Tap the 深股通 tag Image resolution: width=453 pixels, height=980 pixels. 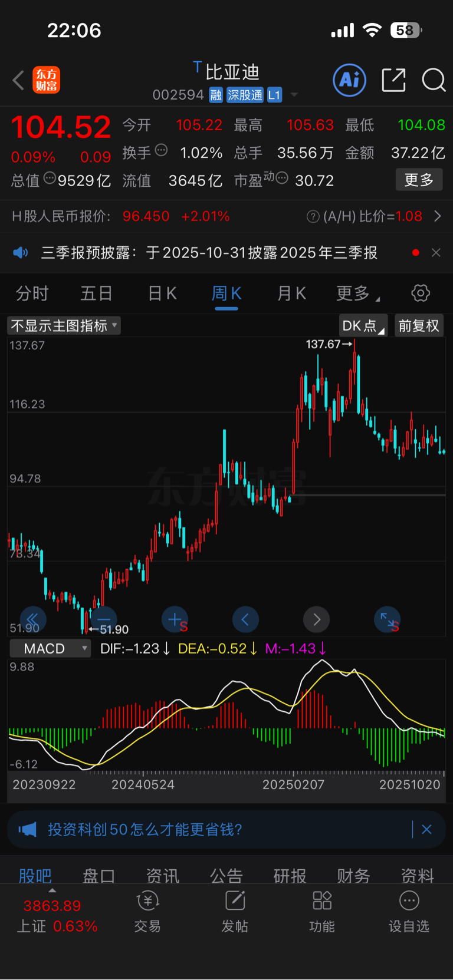(245, 95)
